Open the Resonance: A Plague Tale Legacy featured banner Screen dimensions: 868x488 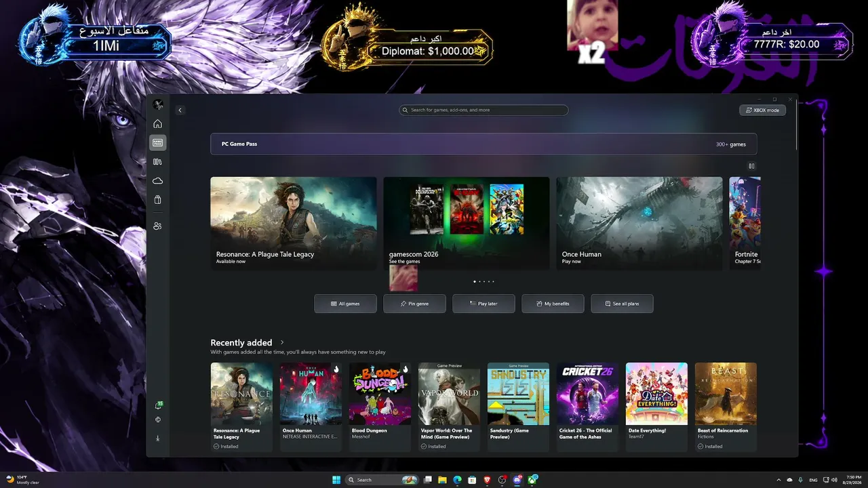(294, 223)
